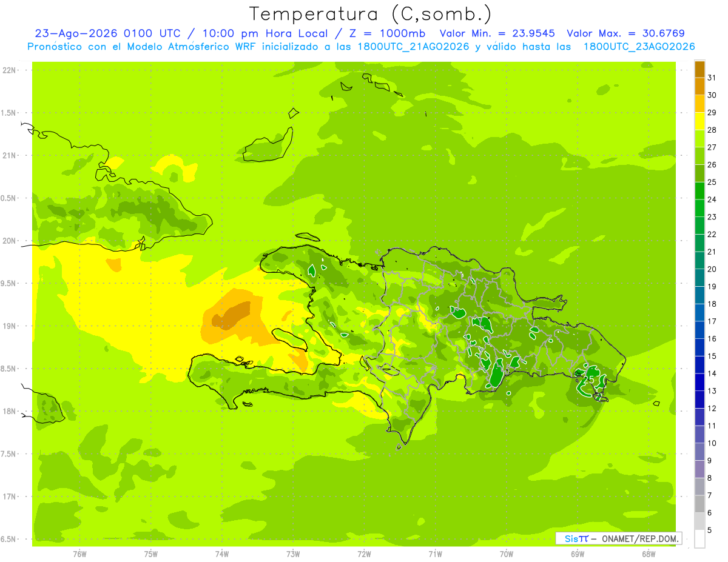Click the '69W' longitude axis label
Viewport: 728px width, 562px height.
(x=578, y=554)
